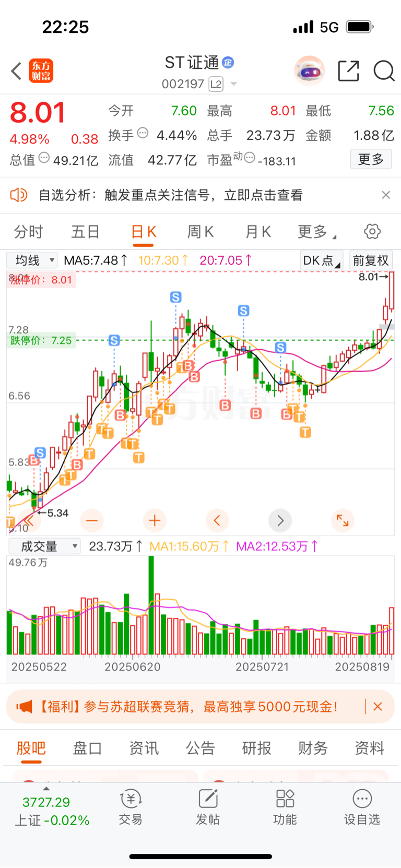Tap the 市盈 info icon
Viewport: 401px width, 868px height.
(x=250, y=158)
